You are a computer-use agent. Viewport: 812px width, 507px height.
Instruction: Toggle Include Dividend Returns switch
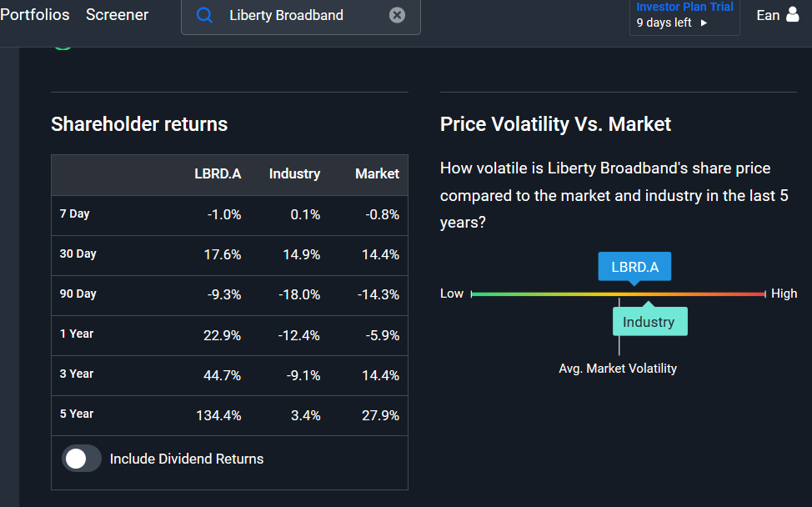click(82, 459)
